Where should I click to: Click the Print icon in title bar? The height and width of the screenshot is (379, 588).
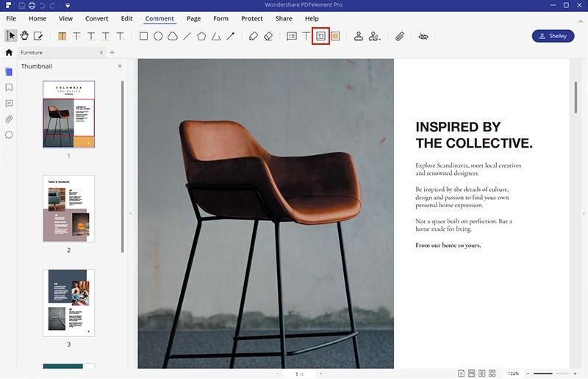pyautogui.click(x=32, y=5)
